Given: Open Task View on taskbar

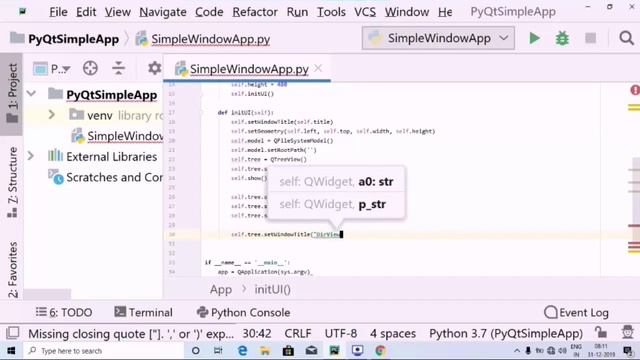Looking at the screenshot, I should pos(218,351).
